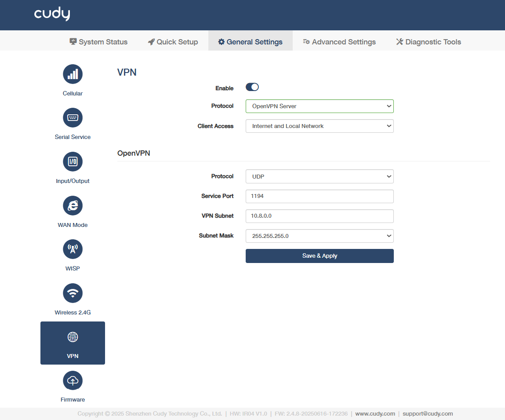Screen dimensions: 505x420
Task: Click the Cellular sidebar label
Action: pos(73,94)
